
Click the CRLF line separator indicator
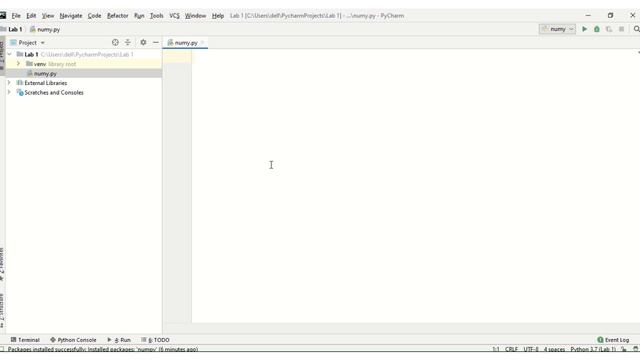click(511, 349)
